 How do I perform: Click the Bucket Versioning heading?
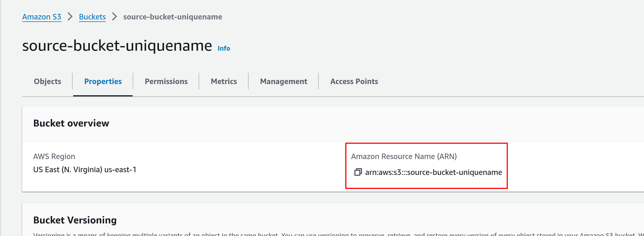[75, 220]
